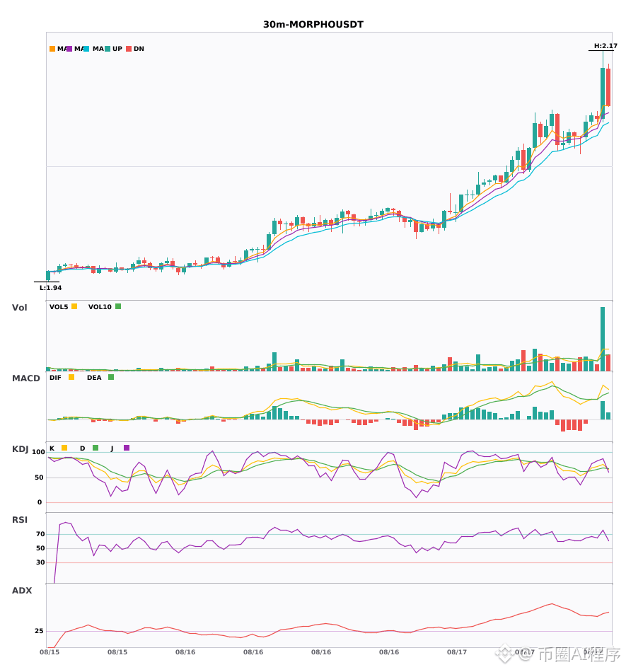Click the cyan MA legend swatch
Image resolution: width=626 pixels, height=672 pixels.
[x=86, y=49]
